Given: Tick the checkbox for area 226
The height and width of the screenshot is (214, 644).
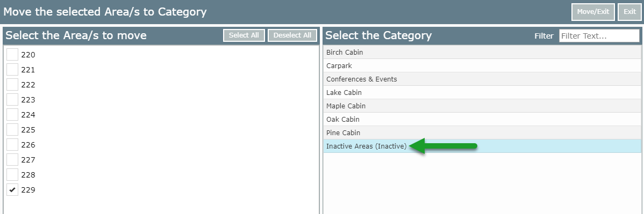Looking at the screenshot, I should [12, 145].
